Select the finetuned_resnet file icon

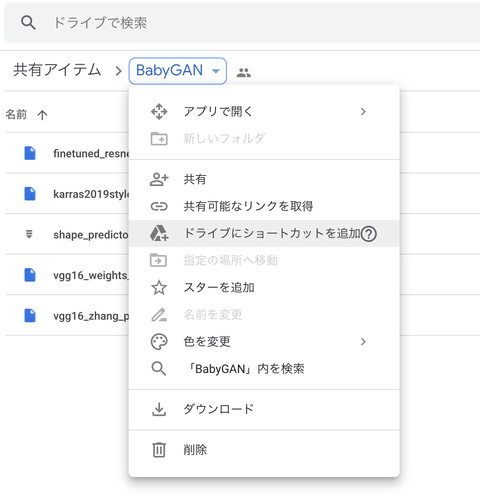tap(30, 153)
